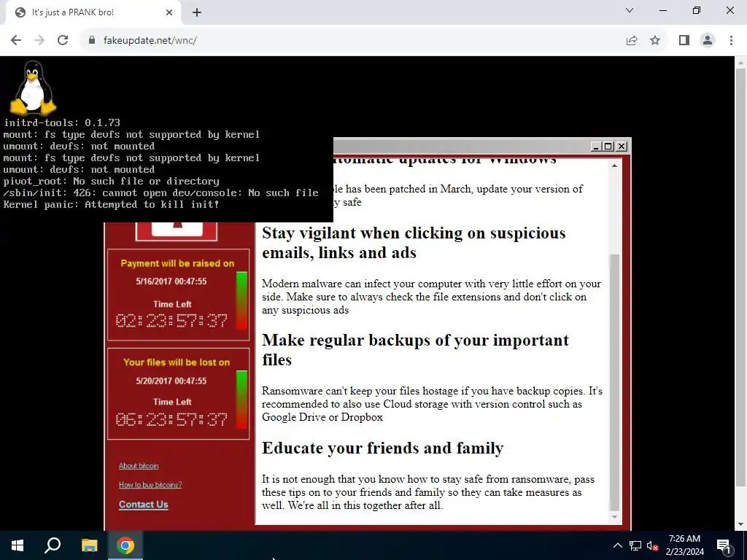The image size is (747, 560).
Task: Minimize the fake ransomware window
Action: pos(595,147)
